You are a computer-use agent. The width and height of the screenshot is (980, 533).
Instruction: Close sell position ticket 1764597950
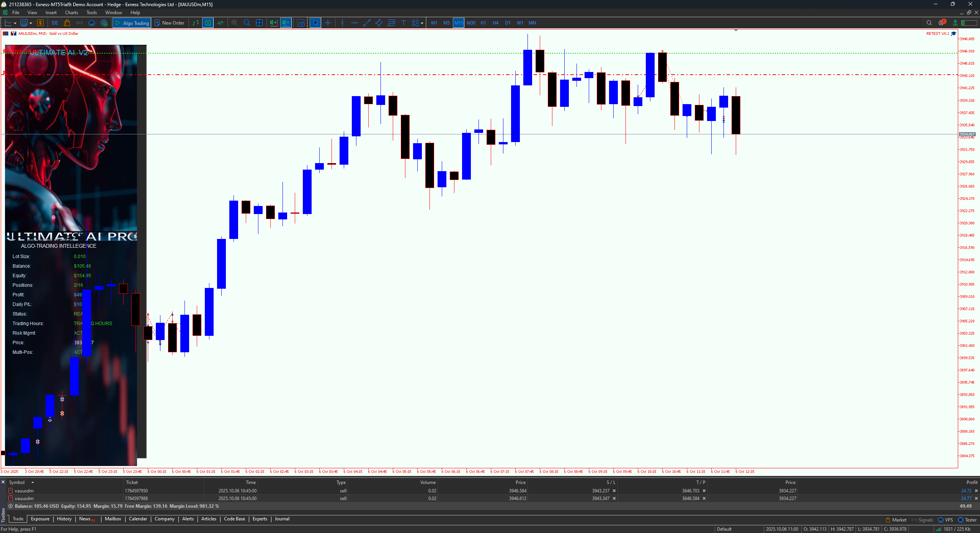(976, 491)
